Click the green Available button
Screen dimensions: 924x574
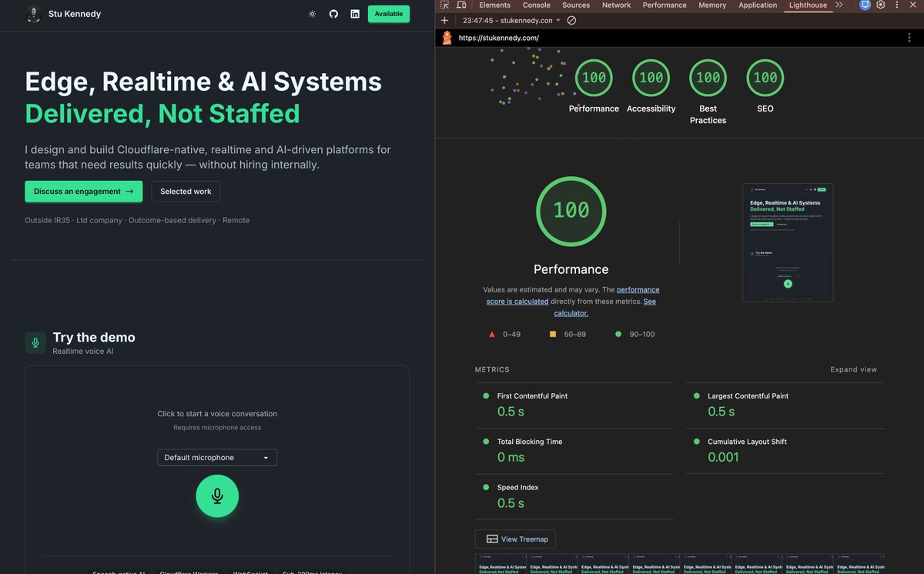pos(389,14)
